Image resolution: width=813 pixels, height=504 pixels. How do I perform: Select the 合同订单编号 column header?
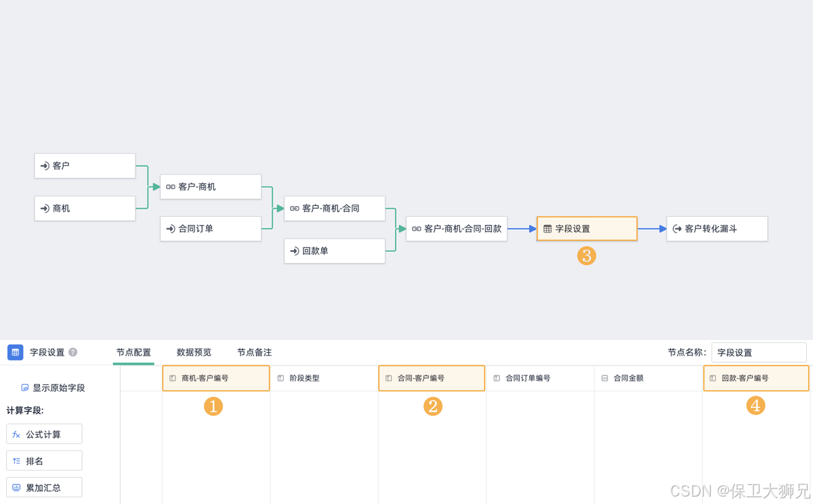[x=540, y=379]
